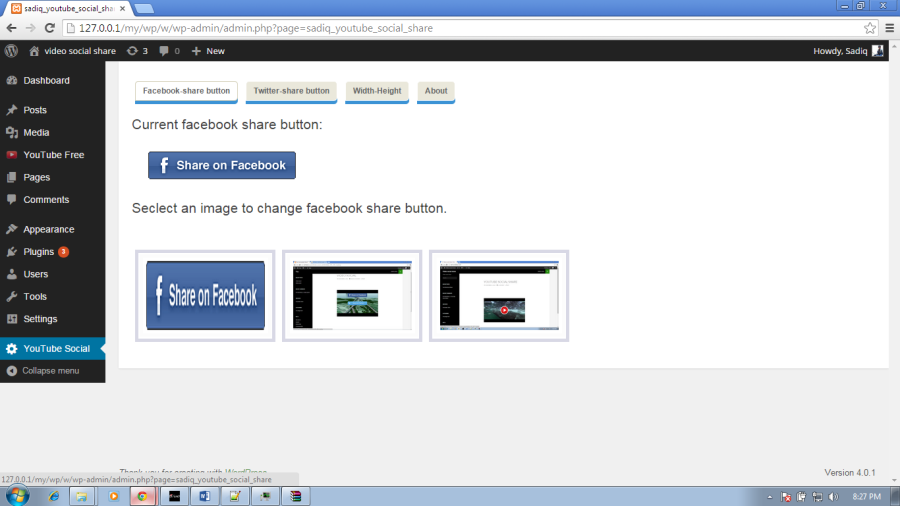Click the browser address bar URL
Screen dimensions: 900x506
255,28
